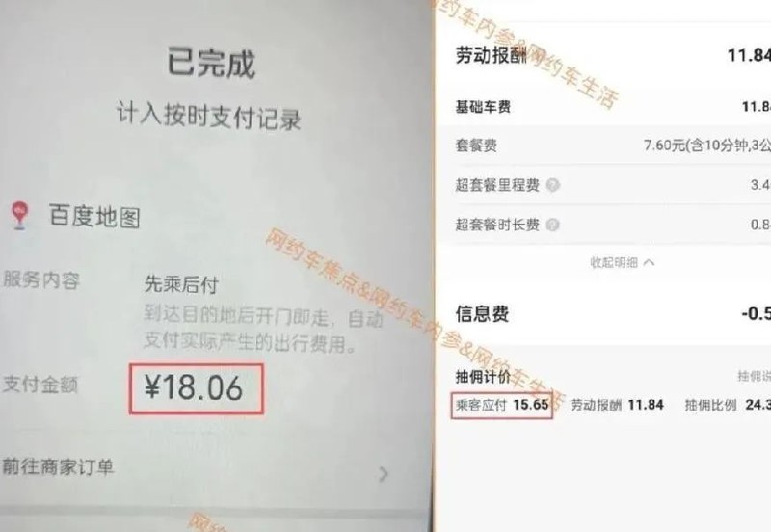Click the 抽佣比例 value
Viewport: 771px width, 532px height.
pyautogui.click(x=758, y=405)
